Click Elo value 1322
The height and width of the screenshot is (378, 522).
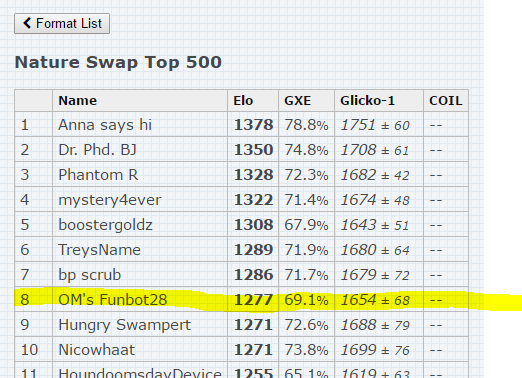[254, 200]
